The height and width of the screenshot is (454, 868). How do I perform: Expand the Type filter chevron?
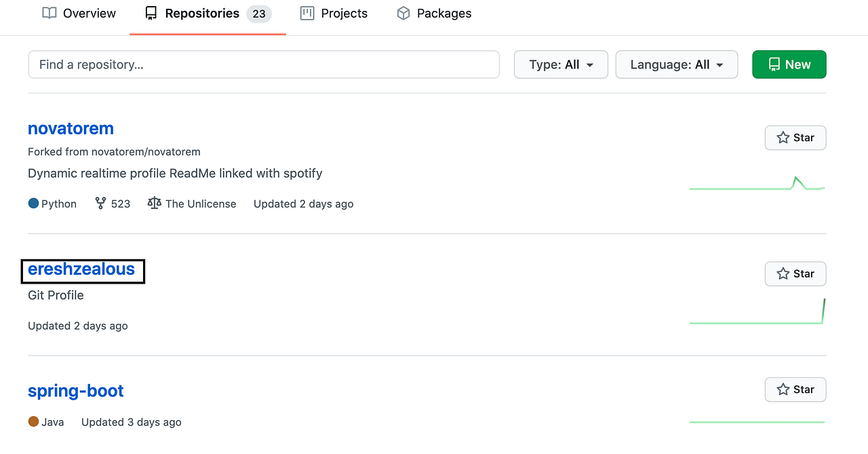pyautogui.click(x=589, y=64)
